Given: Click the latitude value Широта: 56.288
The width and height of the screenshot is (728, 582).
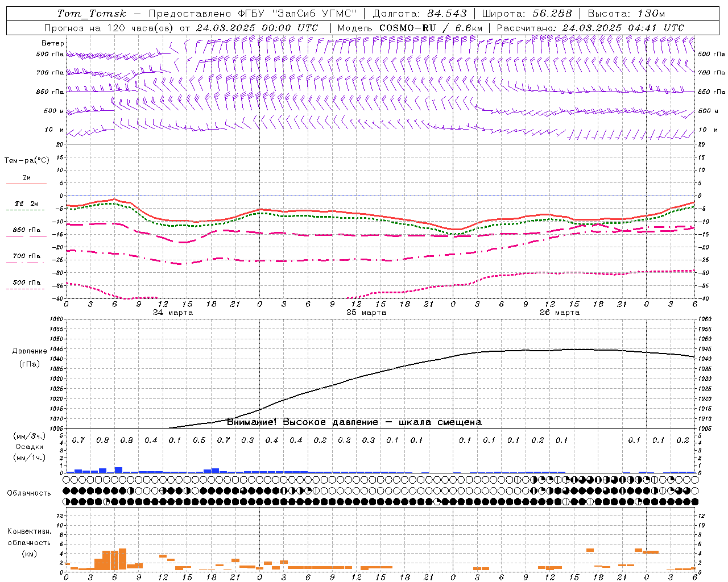Looking at the screenshot, I should pyautogui.click(x=527, y=14).
